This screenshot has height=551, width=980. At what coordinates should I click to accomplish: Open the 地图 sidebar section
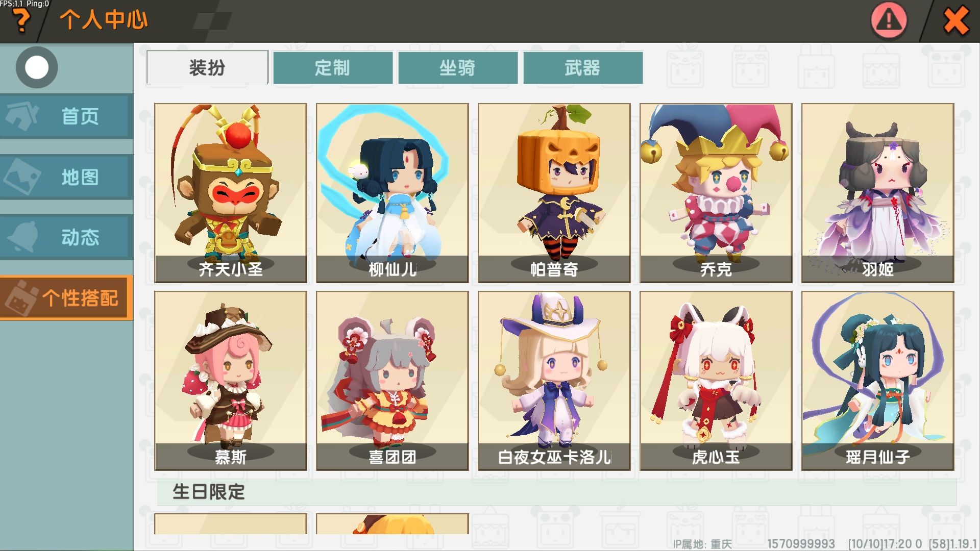66,177
